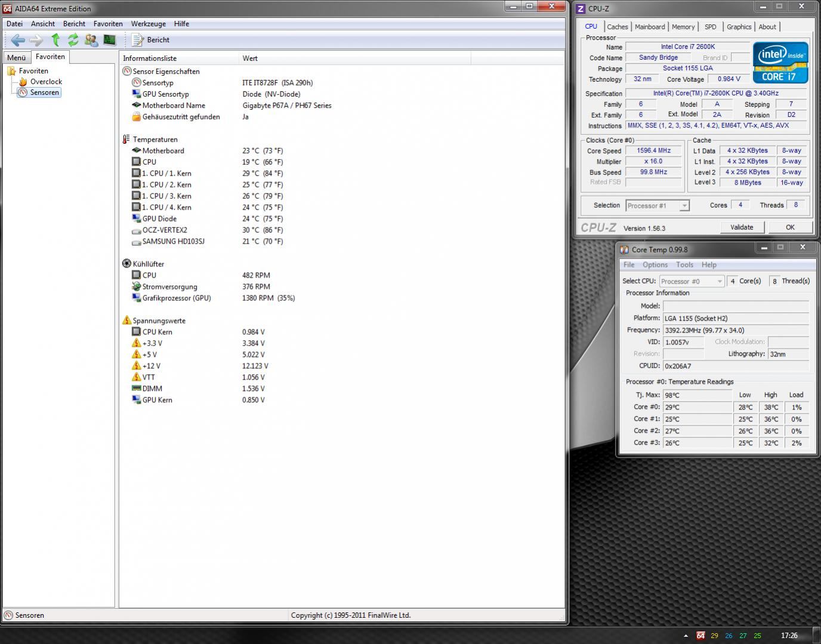The image size is (821, 644).
Task: Click the Bericht report icon in the toolbar
Action: [138, 40]
